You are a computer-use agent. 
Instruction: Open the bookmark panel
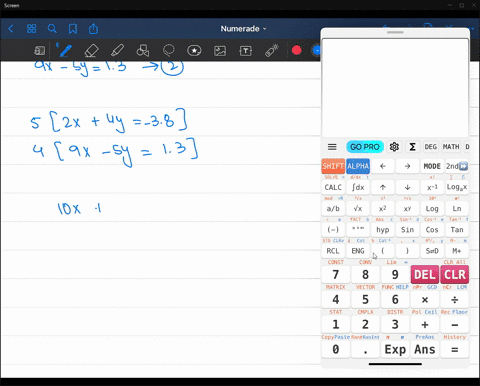(73, 29)
